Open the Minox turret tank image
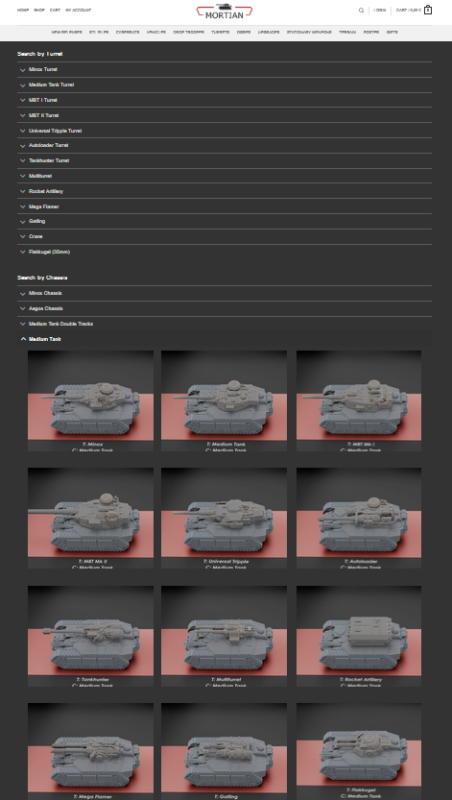Screen dimensions: 452x800 click(90, 401)
